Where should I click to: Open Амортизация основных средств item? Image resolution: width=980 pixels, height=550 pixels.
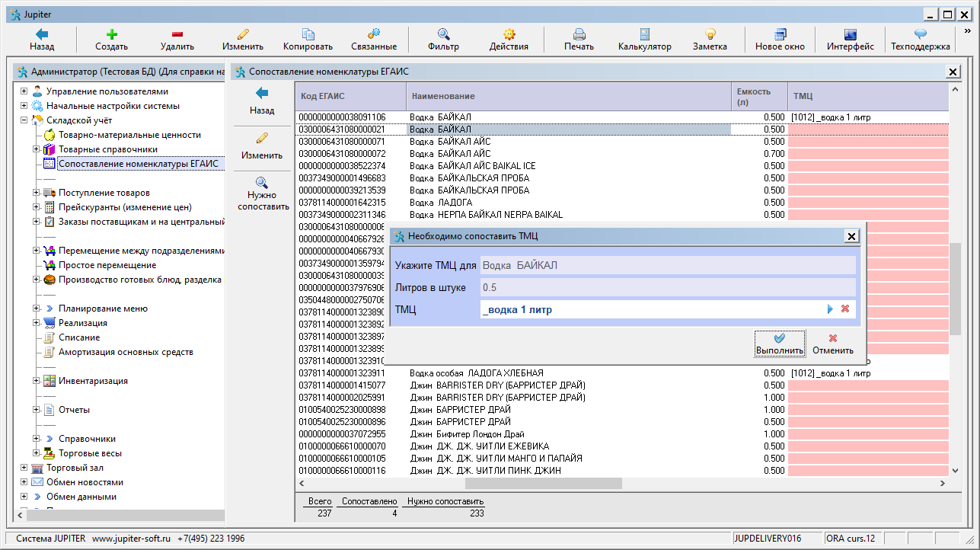click(126, 352)
